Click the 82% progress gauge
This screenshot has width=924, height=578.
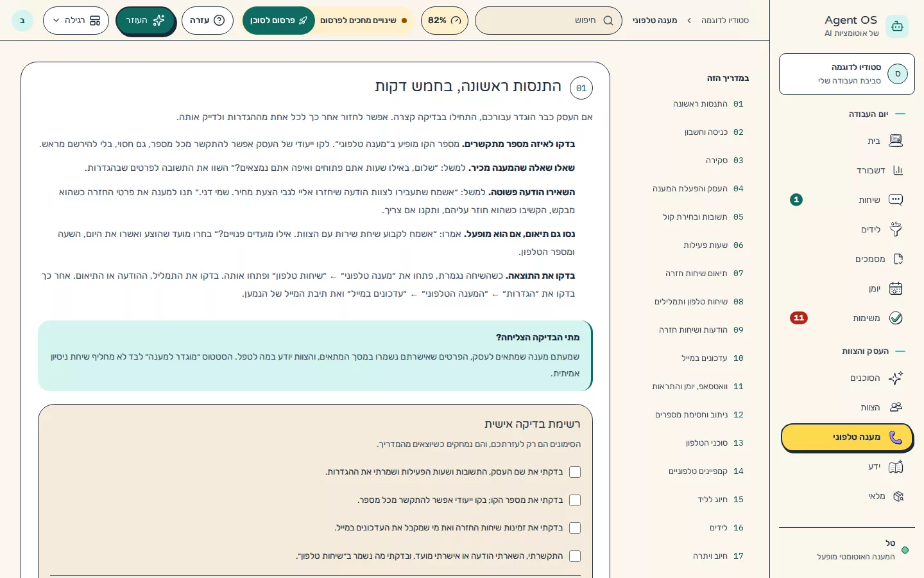pyautogui.click(x=445, y=21)
